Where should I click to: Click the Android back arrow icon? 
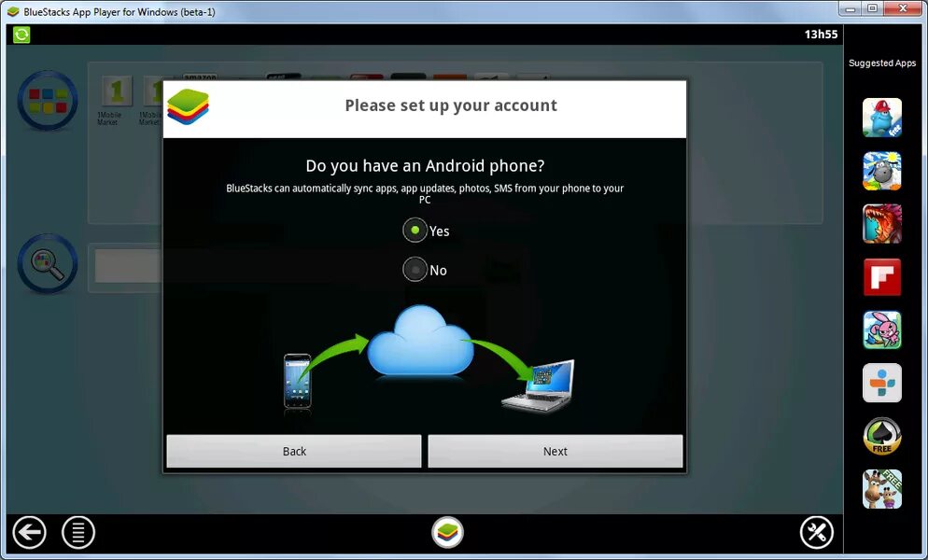[29, 532]
